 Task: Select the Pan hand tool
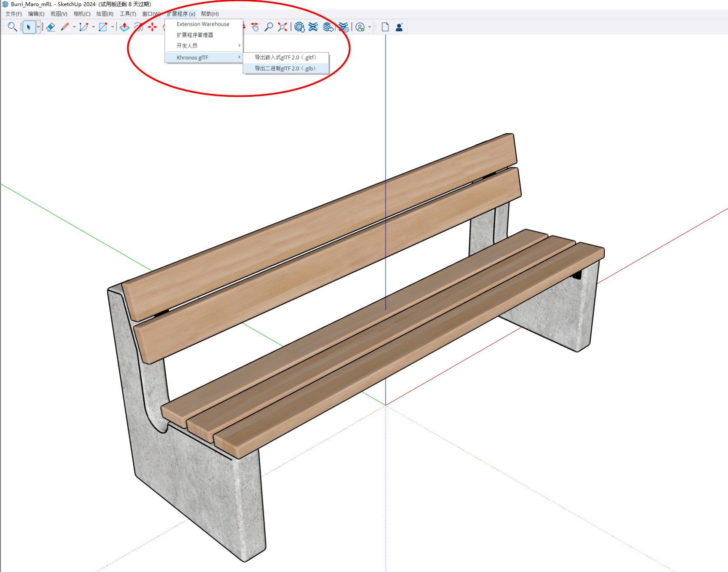point(255,27)
